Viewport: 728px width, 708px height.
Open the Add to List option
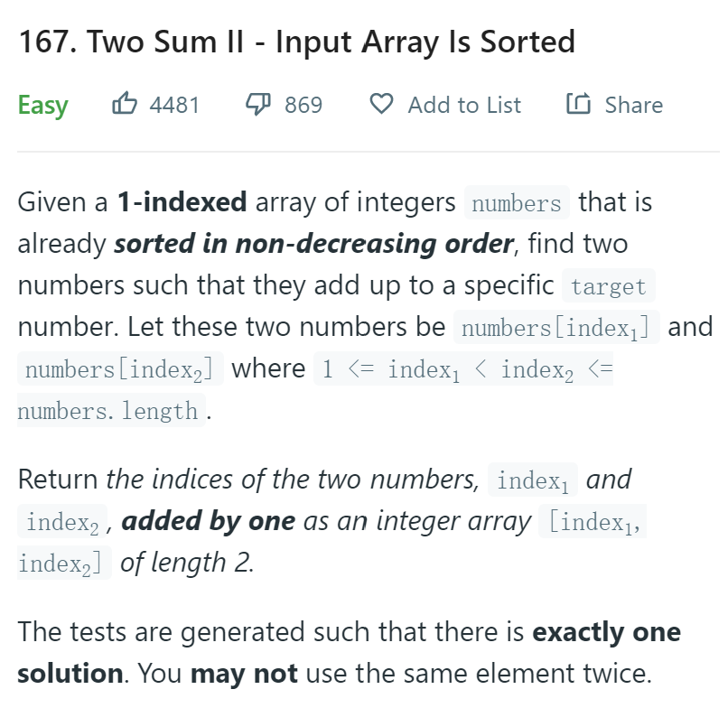[x=464, y=105]
